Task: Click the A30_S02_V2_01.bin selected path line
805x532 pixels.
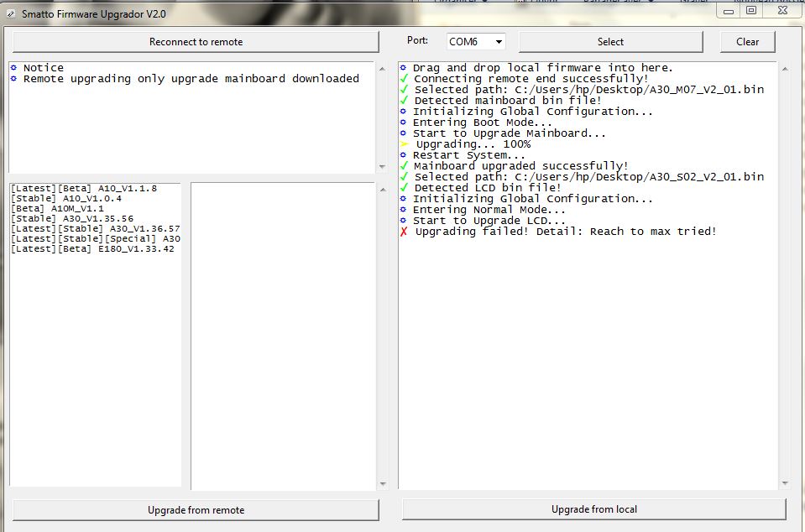Action: [x=589, y=177]
